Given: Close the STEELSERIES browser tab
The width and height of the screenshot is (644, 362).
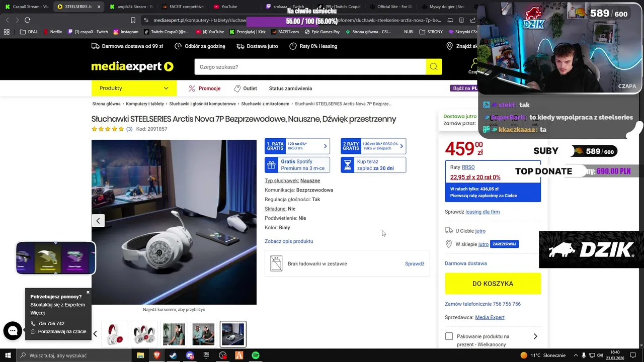Looking at the screenshot, I should [x=99, y=7].
